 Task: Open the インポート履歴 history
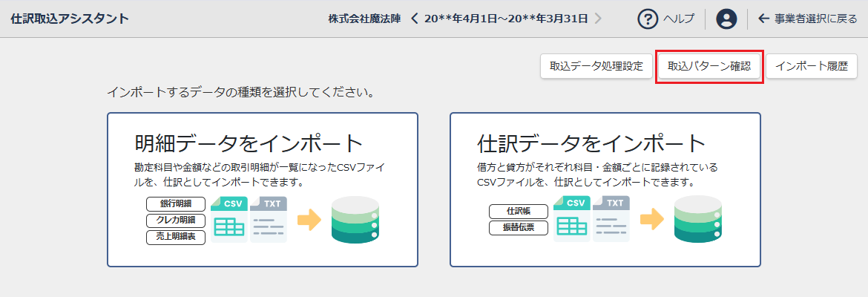[x=811, y=65]
